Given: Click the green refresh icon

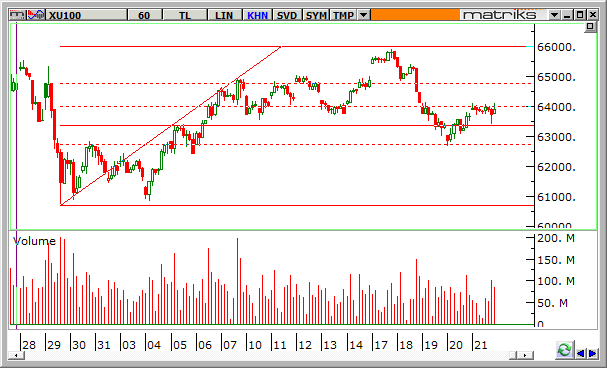Looking at the screenshot, I should (564, 350).
